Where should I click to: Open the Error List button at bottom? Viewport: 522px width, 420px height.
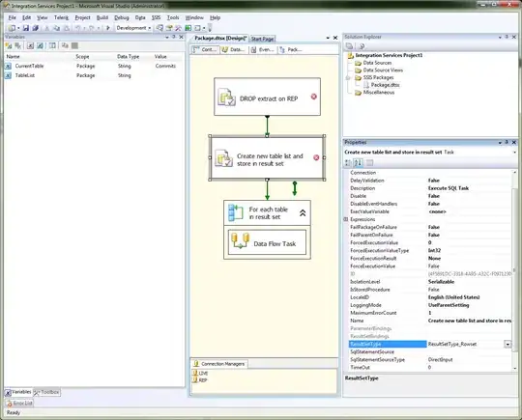click(19, 403)
